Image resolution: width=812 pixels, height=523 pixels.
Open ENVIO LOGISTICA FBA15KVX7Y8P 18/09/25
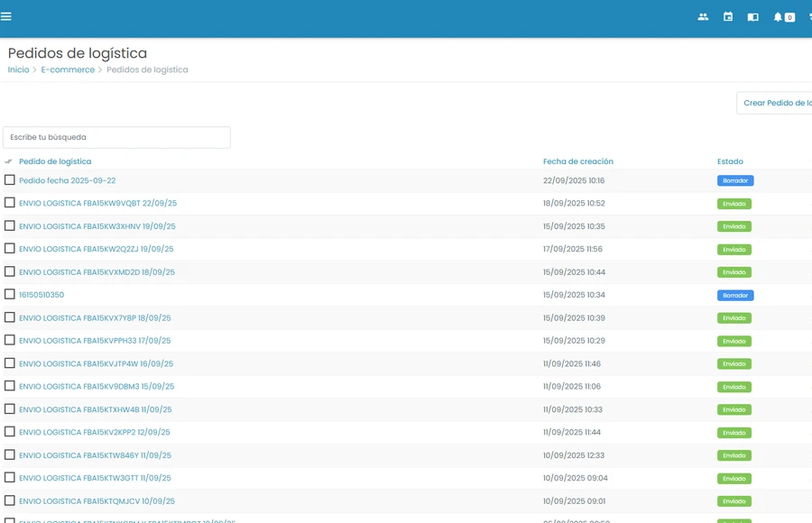click(x=95, y=318)
